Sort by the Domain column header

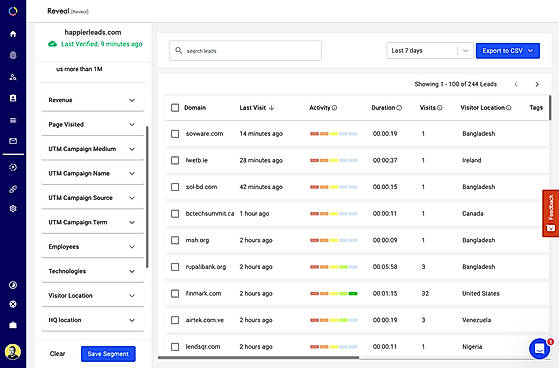click(x=195, y=108)
